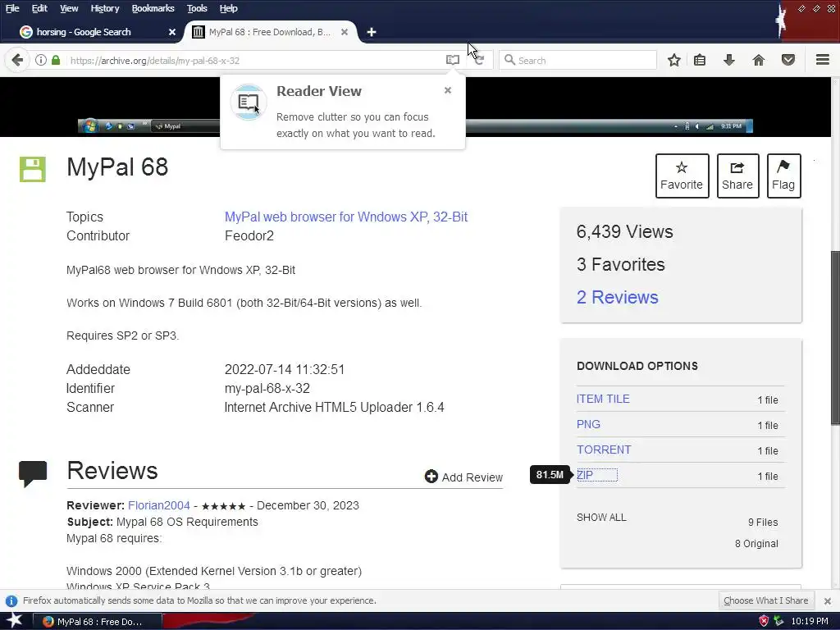The width and height of the screenshot is (840, 630).
Task: Click MyPal 68 Firefox taskbar button
Action: click(x=97, y=622)
